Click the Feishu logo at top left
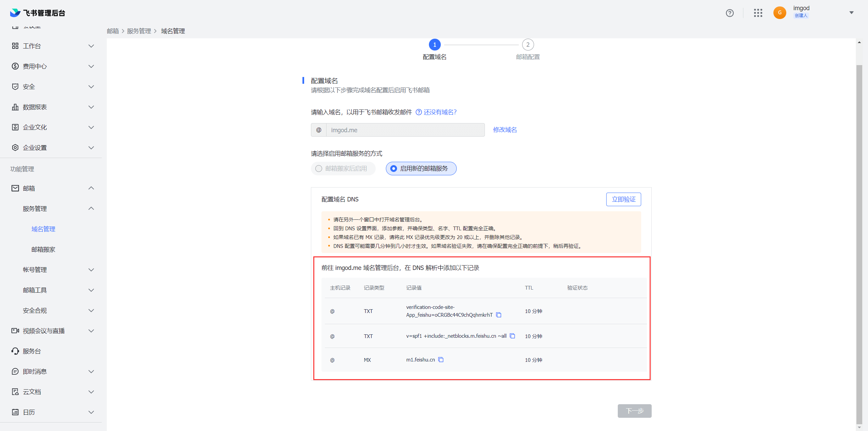This screenshot has width=868, height=431. 15,13
